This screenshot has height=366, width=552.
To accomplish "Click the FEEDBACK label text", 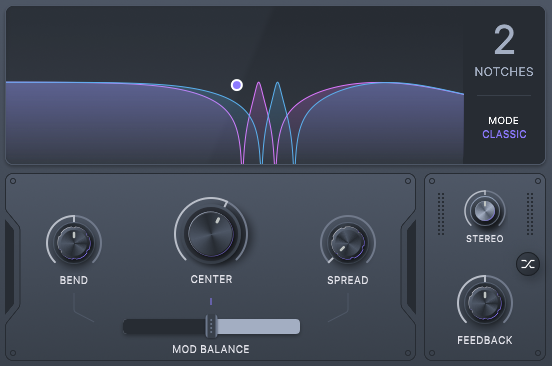I will tap(485, 340).
